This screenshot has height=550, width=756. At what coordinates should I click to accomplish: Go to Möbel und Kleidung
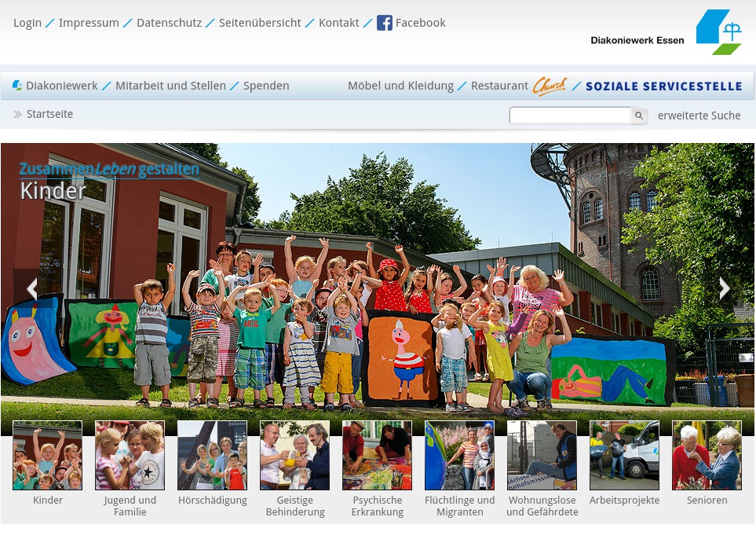coord(400,86)
